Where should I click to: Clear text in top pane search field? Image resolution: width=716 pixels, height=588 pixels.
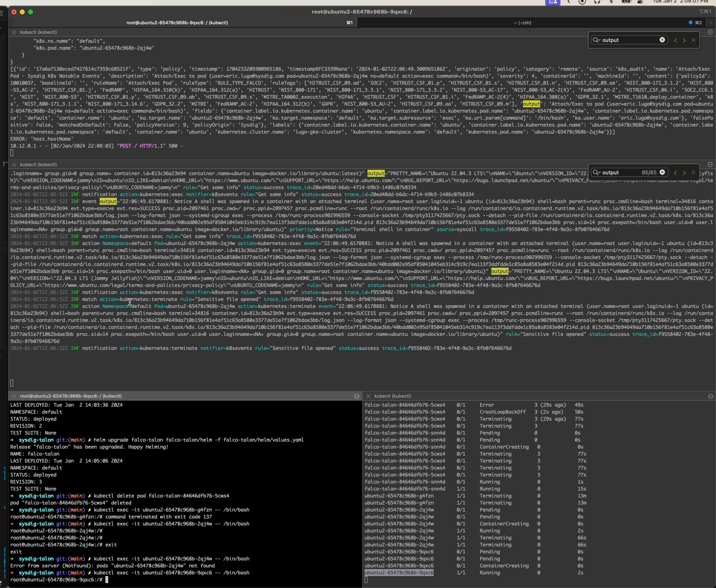coord(662,40)
